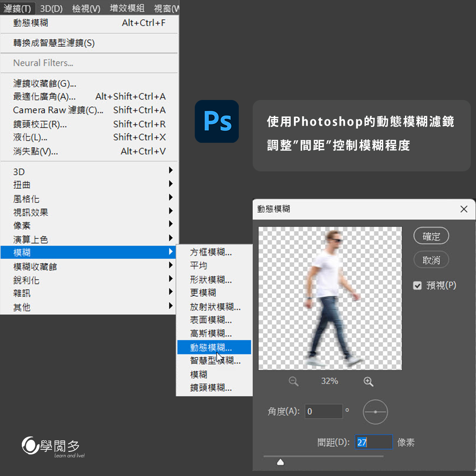Choose 放射狀模糊...
The width and height of the screenshot is (476, 476).
click(x=214, y=307)
